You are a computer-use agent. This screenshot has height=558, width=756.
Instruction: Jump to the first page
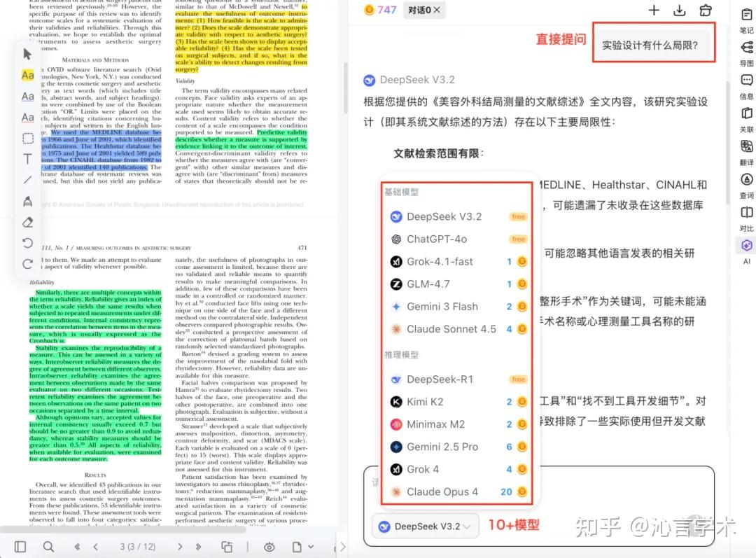[x=77, y=546]
